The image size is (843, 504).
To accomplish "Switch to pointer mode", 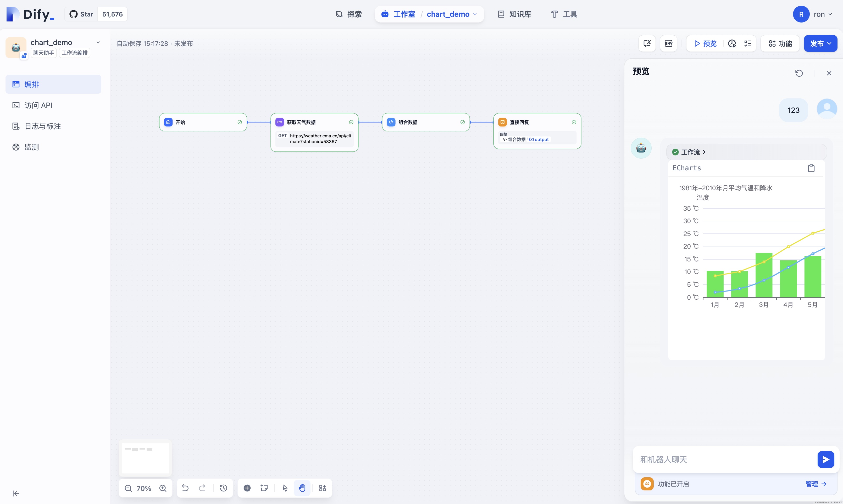I will tap(285, 488).
